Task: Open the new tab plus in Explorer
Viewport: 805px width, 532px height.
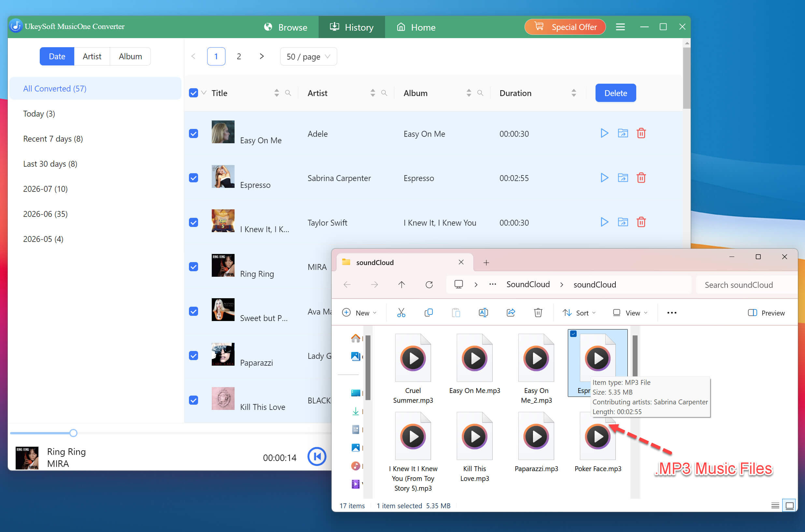Action: pos(486,263)
